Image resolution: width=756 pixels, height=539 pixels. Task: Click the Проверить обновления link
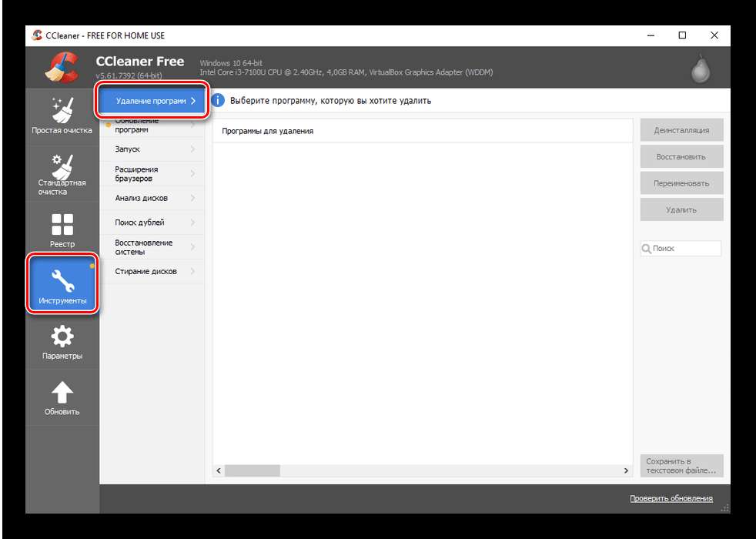[671, 498]
